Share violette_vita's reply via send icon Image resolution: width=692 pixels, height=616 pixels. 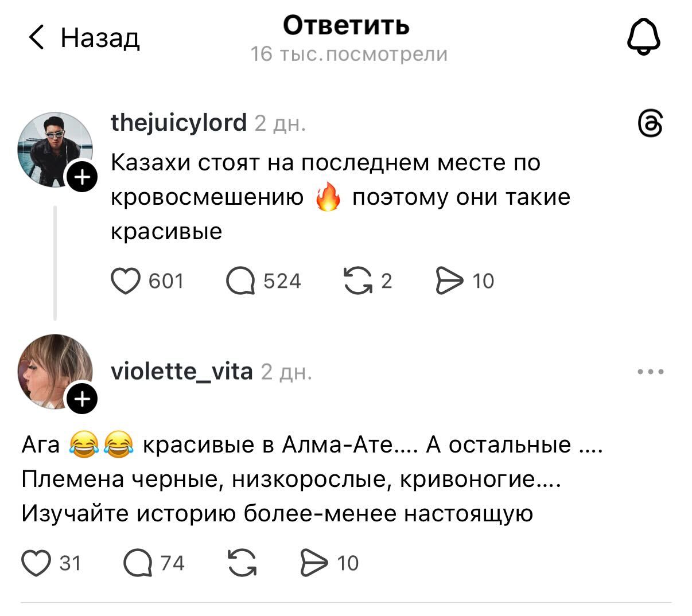314,563
